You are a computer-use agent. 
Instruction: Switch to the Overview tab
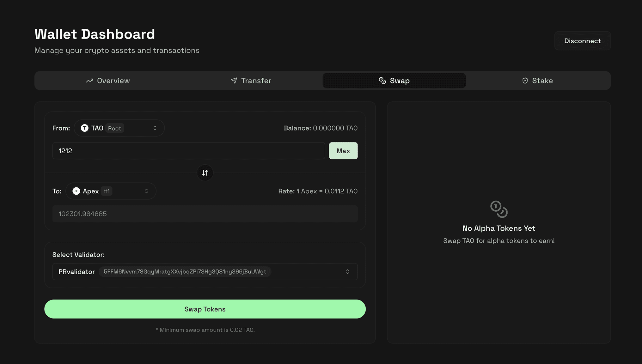(108, 81)
